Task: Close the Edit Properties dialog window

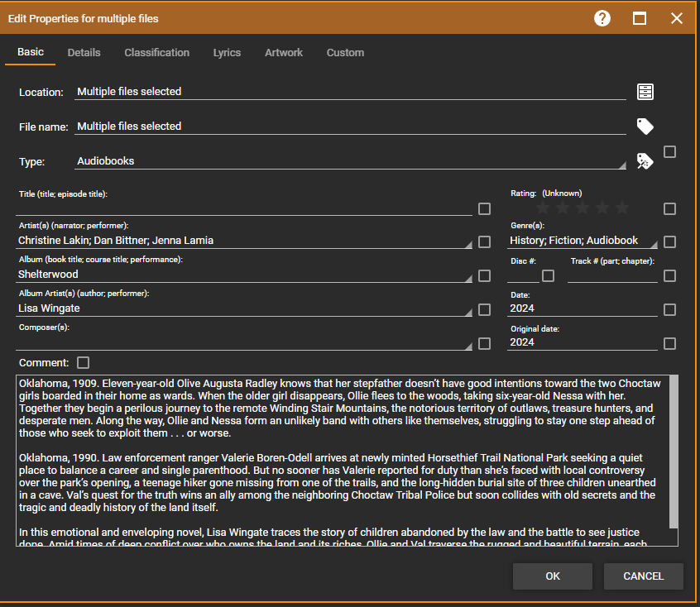Action: point(677,18)
